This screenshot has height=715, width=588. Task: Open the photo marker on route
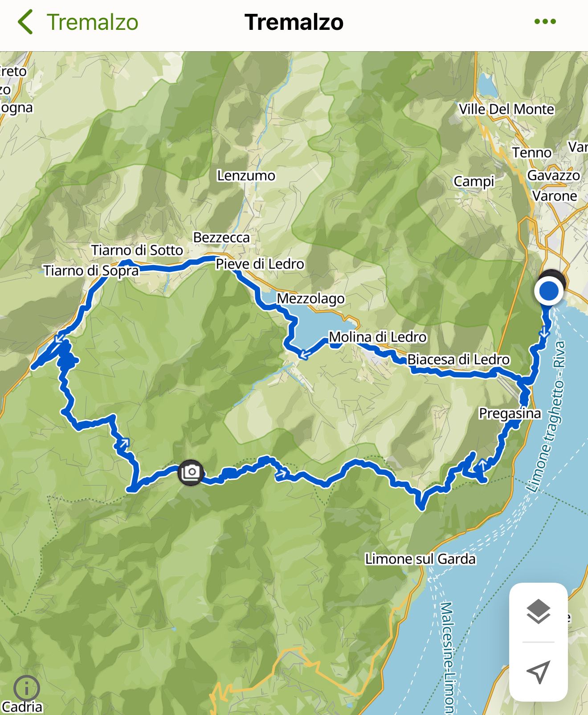191,473
